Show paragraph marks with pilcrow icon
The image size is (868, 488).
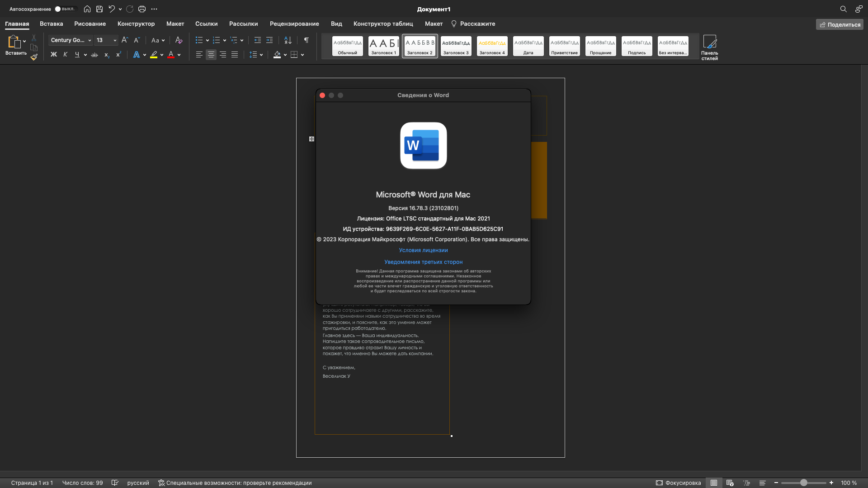pyautogui.click(x=307, y=40)
